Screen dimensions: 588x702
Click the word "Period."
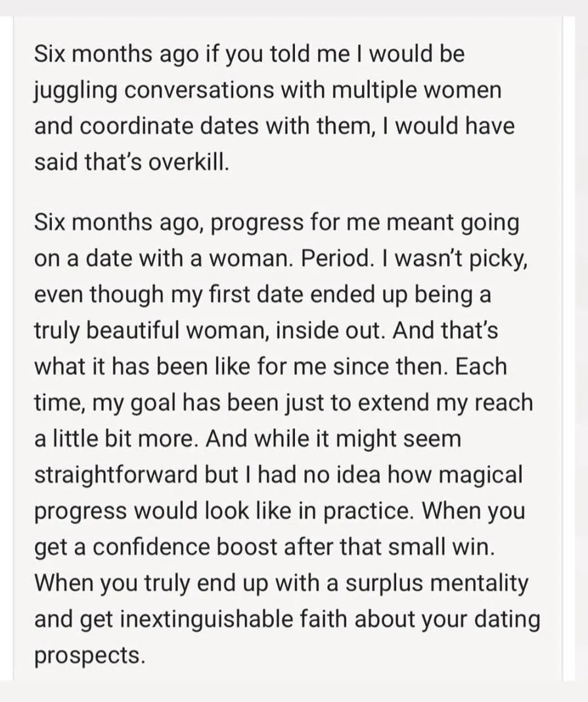point(337,258)
